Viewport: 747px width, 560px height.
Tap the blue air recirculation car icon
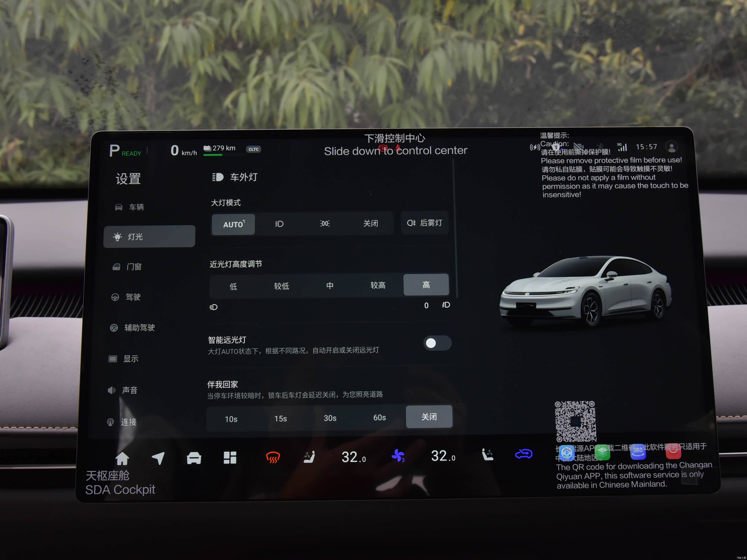tap(523, 454)
